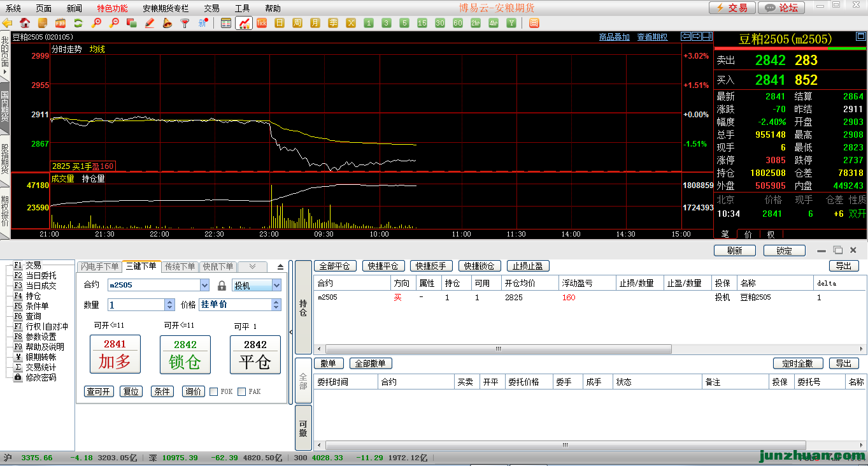Select the 1-minute period icon
Screen dimensions: 868x466
[369, 23]
